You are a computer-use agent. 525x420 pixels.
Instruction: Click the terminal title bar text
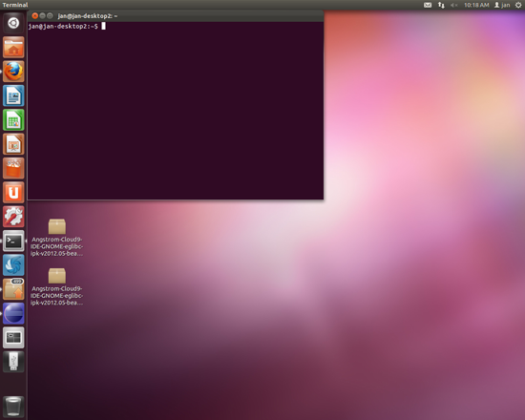click(x=88, y=15)
